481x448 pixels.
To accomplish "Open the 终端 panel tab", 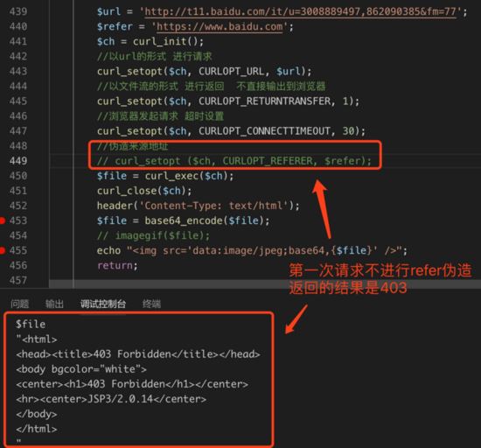I will (151, 304).
